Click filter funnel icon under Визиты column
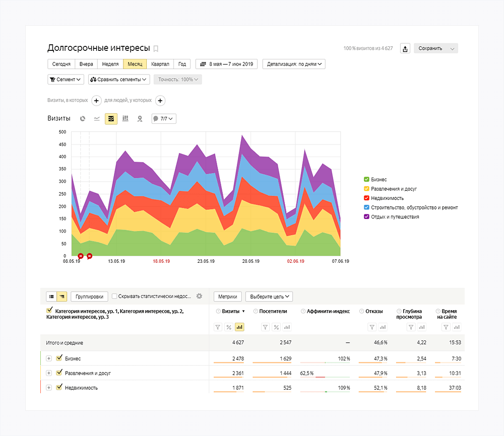504x436 pixels. pos(218,327)
